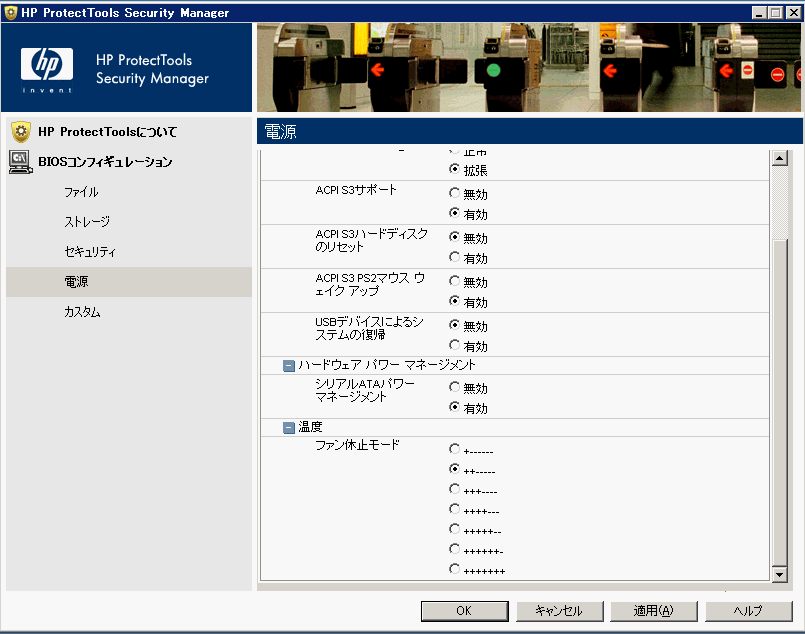The width and height of the screenshot is (805, 634).
Task: Click the 電源 panel header
Action: pyautogui.click(x=530, y=131)
